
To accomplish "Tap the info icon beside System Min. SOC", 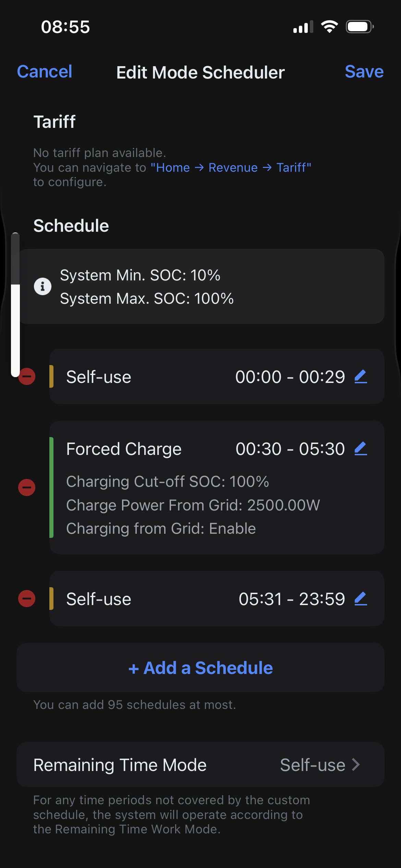I will 42,286.
